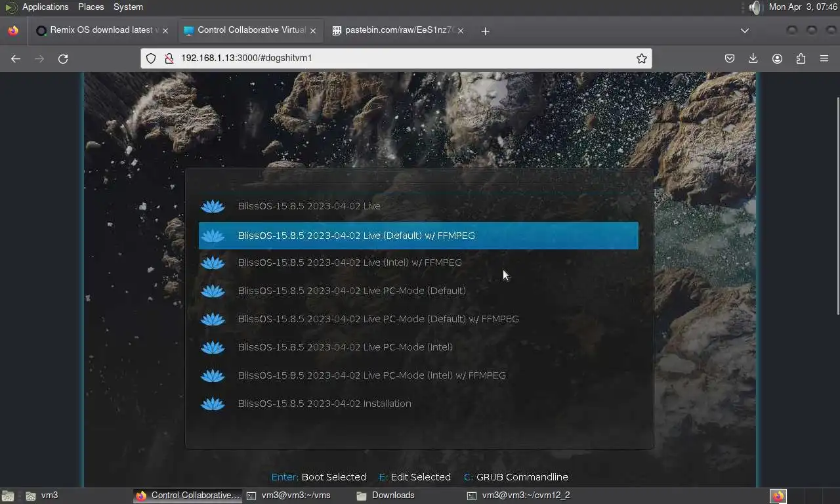
Task: Open the Downloads toolbar icon
Action: 753,59
